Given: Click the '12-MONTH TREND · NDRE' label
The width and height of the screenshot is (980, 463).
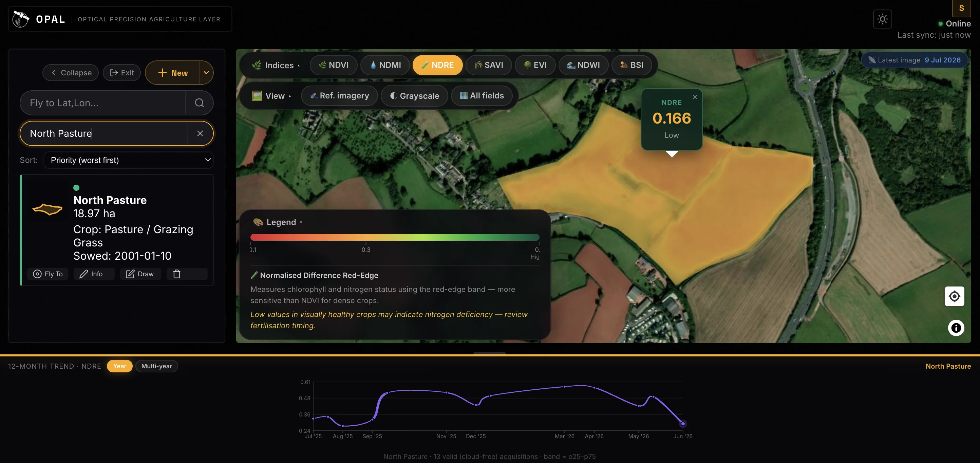Looking at the screenshot, I should pos(54,366).
